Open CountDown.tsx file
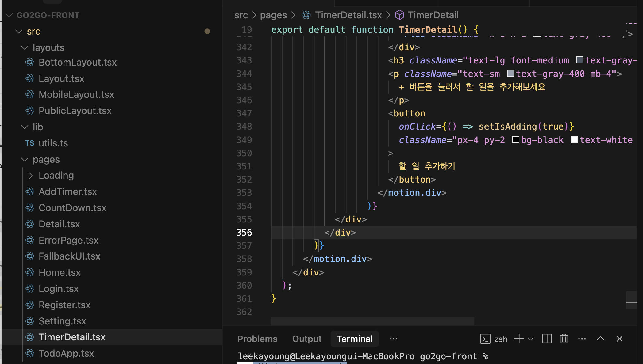The image size is (643, 364). pos(72,208)
